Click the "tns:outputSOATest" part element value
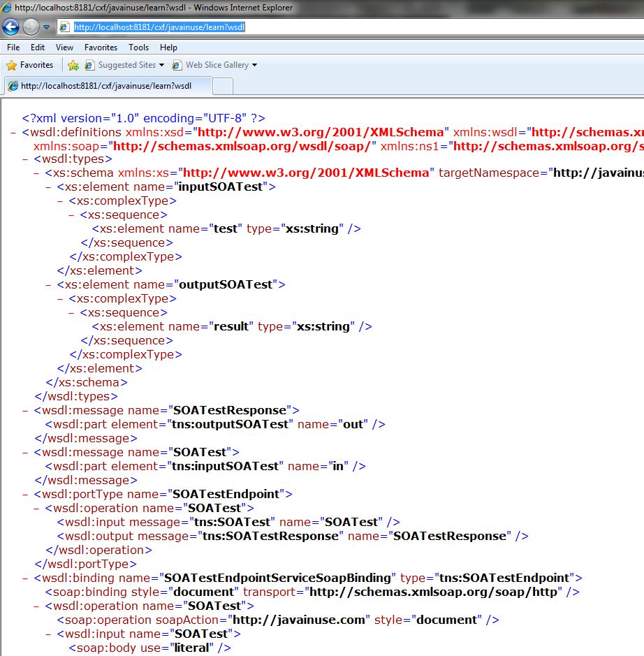This screenshot has height=656, width=644. [230, 424]
